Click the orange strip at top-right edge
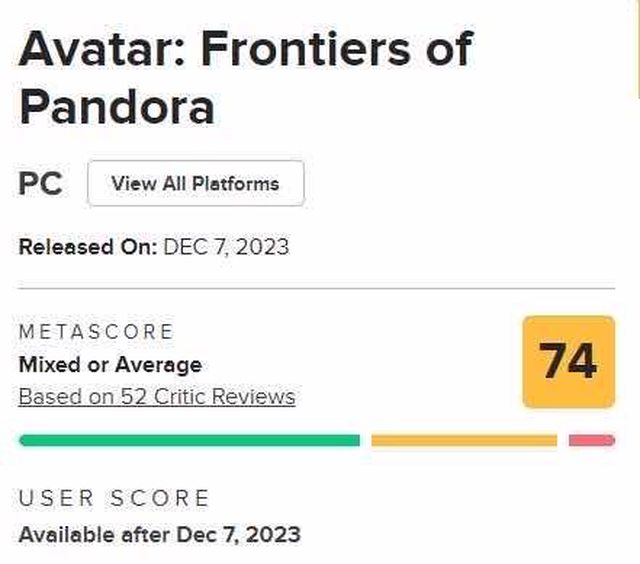 point(636,45)
